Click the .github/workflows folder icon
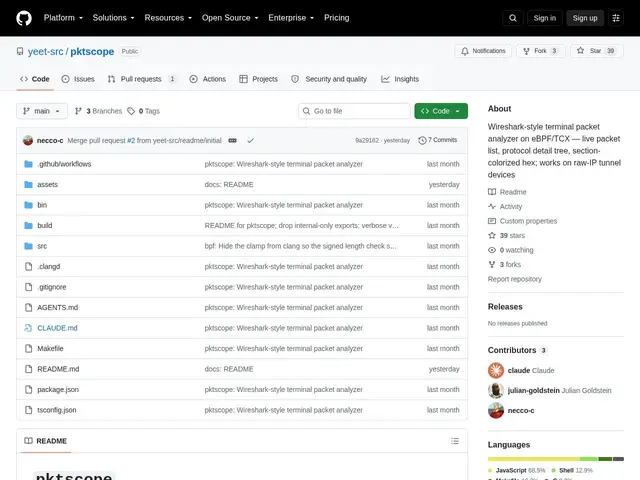640x480 pixels. point(28,164)
